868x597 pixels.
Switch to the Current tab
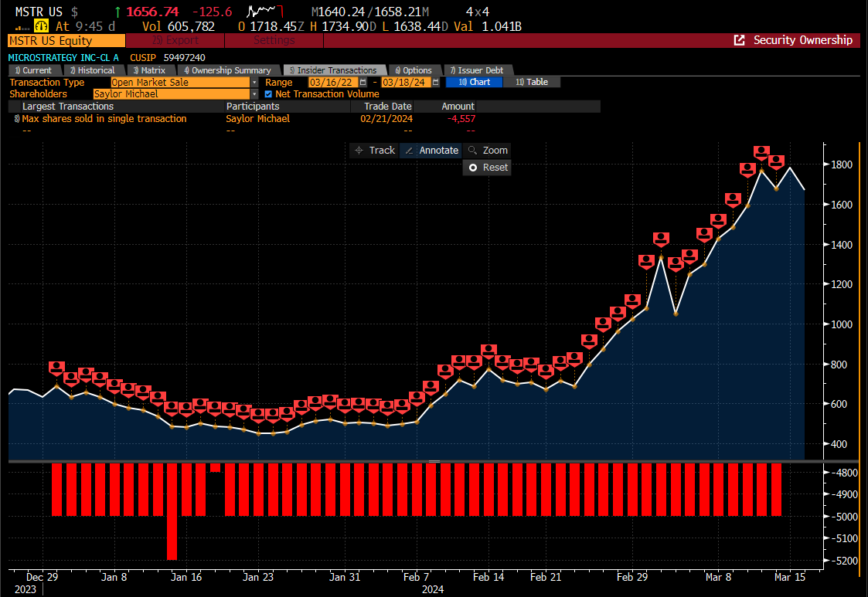[33, 70]
